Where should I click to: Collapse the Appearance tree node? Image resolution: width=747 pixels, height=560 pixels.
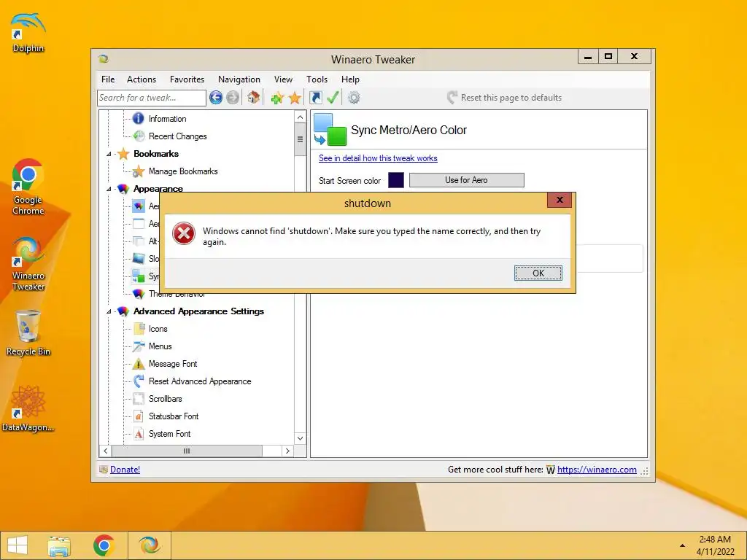coord(109,189)
